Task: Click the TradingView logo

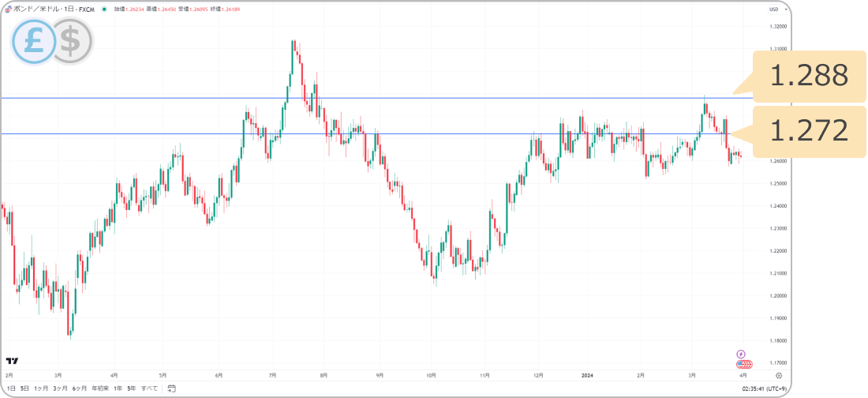Action: tap(12, 361)
